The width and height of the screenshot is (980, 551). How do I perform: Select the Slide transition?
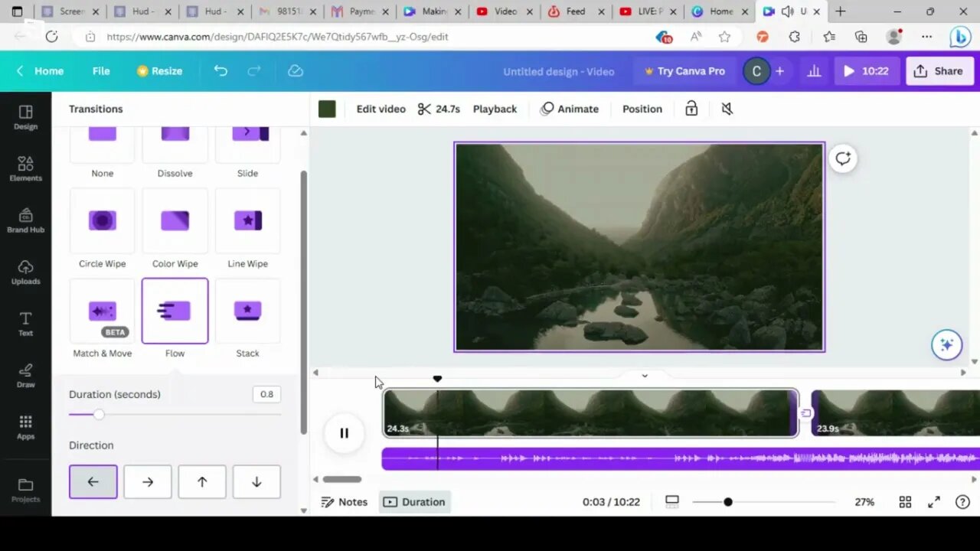(x=247, y=145)
